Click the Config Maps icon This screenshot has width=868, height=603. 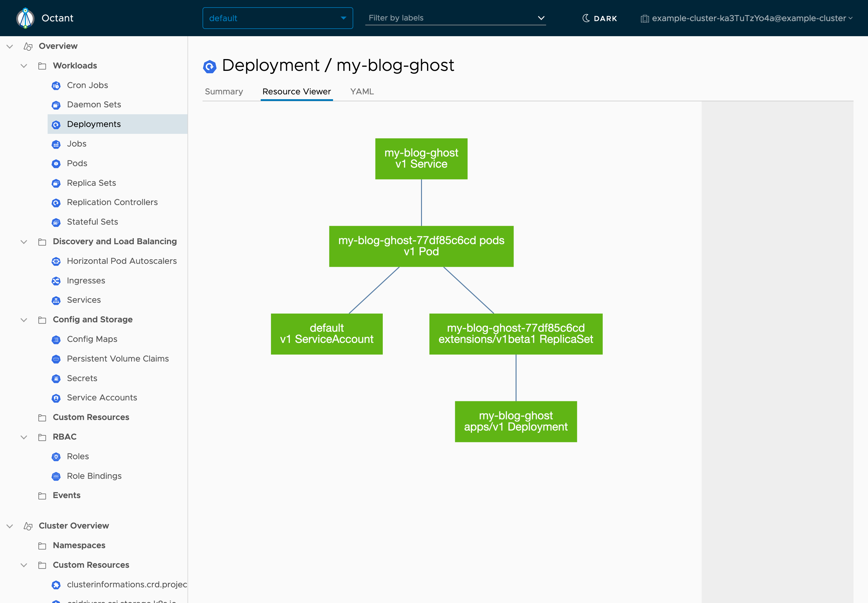coord(56,339)
